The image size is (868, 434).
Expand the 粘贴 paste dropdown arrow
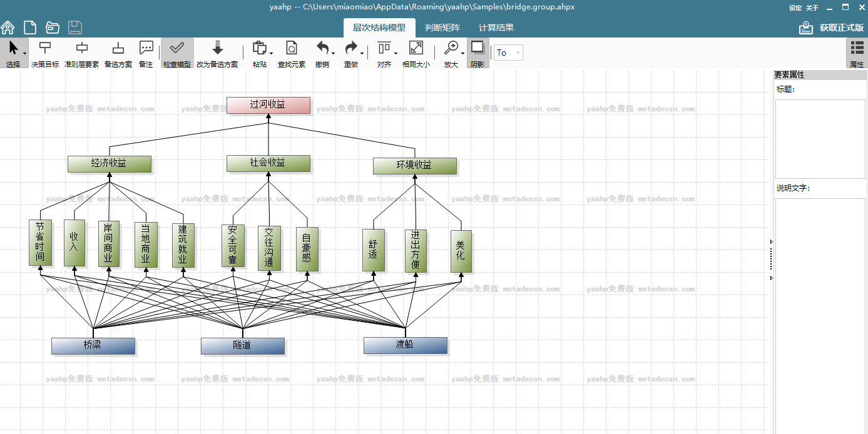click(271, 54)
